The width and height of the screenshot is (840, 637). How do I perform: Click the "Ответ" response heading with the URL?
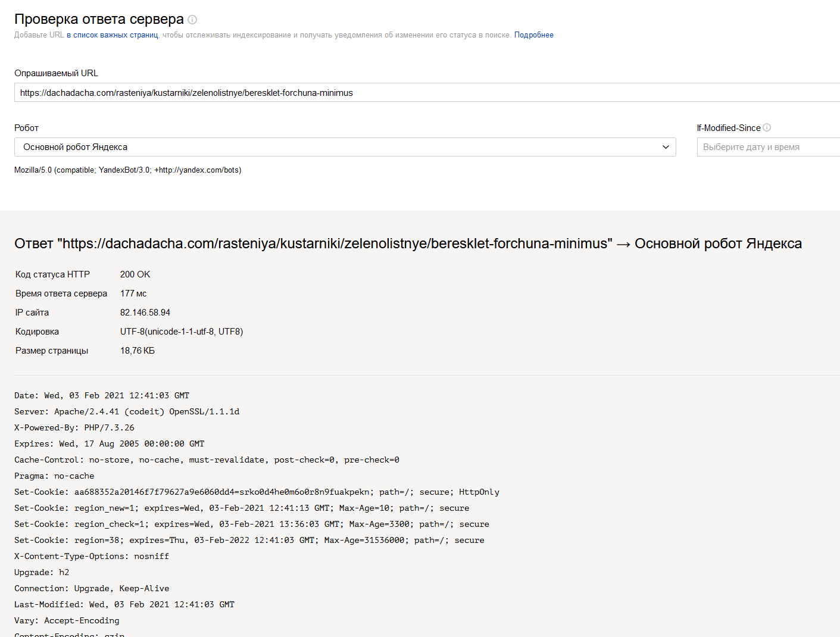408,243
